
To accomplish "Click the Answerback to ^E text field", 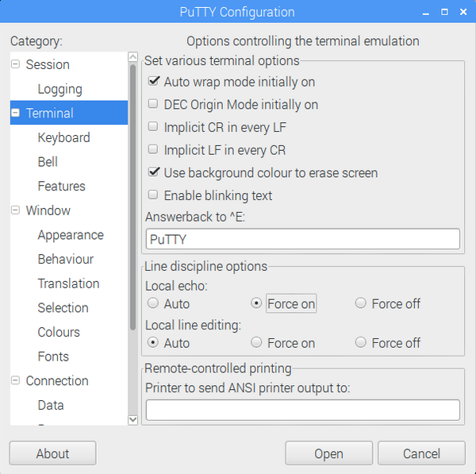I will coord(303,239).
